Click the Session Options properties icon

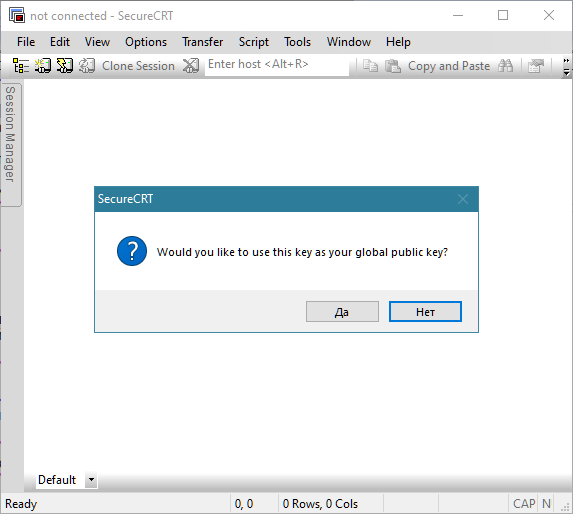click(x=536, y=66)
